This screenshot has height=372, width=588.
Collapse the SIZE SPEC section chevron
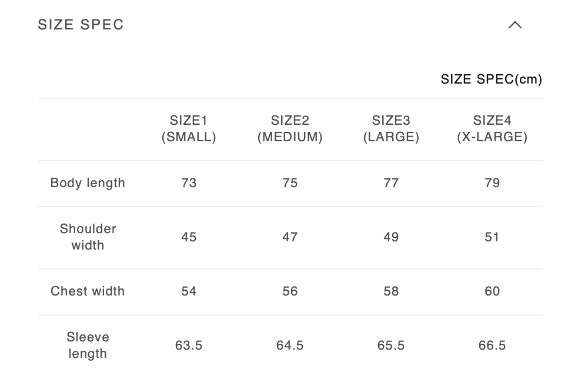click(515, 25)
